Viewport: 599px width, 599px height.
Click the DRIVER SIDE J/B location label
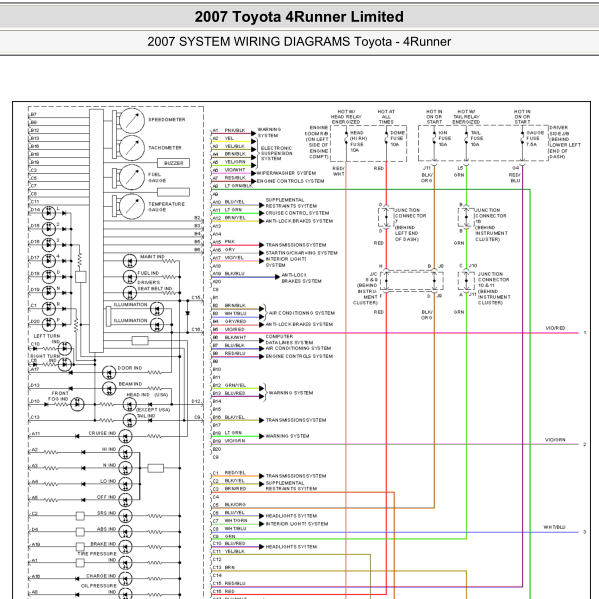pyautogui.click(x=565, y=142)
